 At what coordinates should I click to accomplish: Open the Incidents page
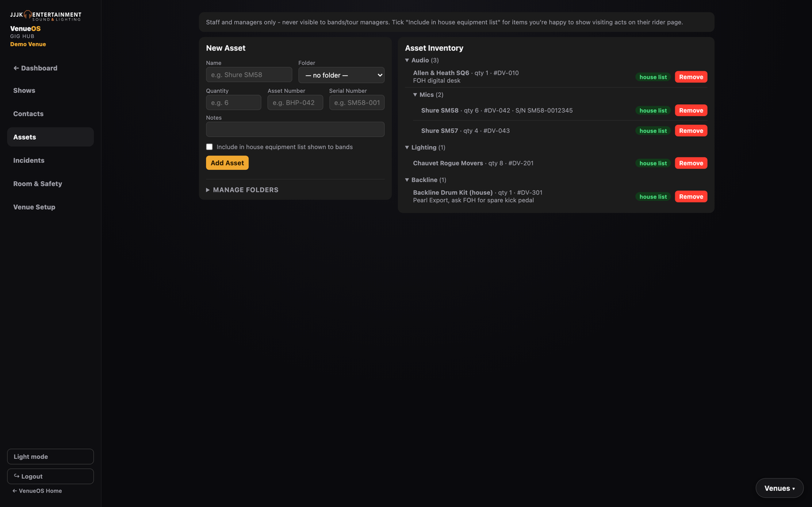pyautogui.click(x=51, y=160)
